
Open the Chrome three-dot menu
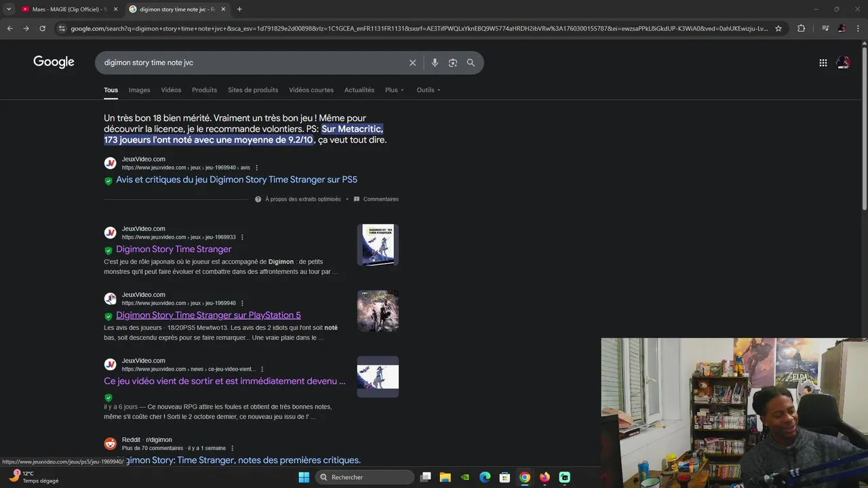tap(859, 28)
